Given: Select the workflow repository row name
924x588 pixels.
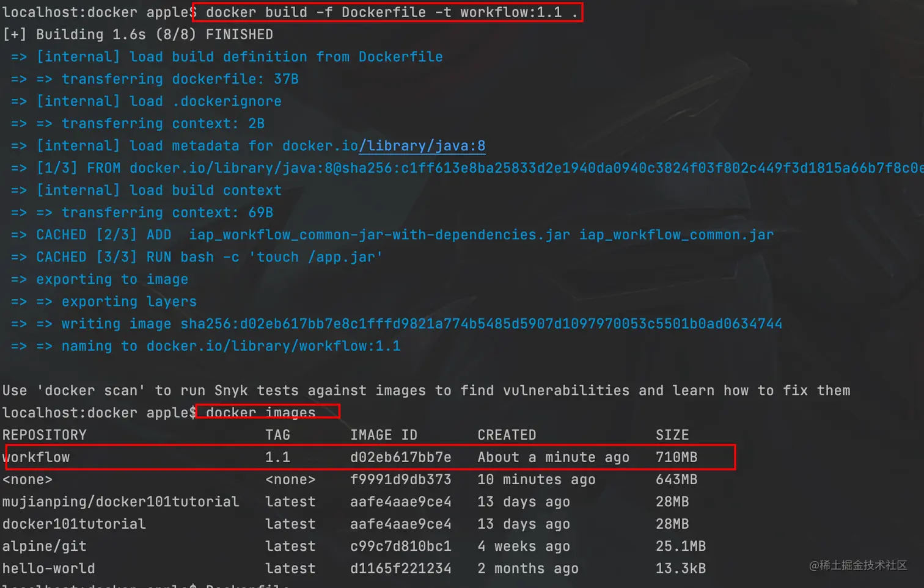Looking at the screenshot, I should click(x=37, y=457).
